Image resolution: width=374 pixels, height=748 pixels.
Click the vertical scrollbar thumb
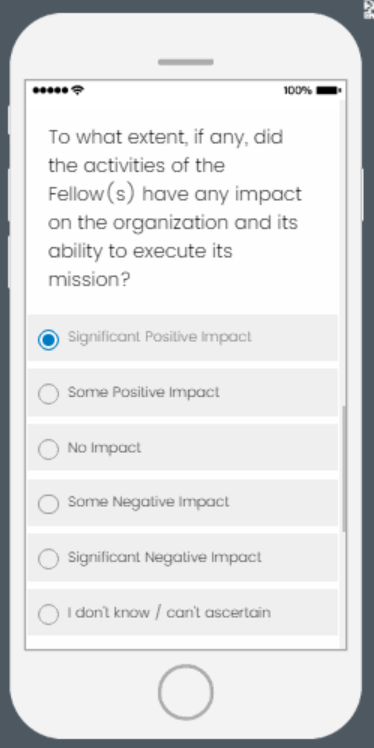point(344,468)
